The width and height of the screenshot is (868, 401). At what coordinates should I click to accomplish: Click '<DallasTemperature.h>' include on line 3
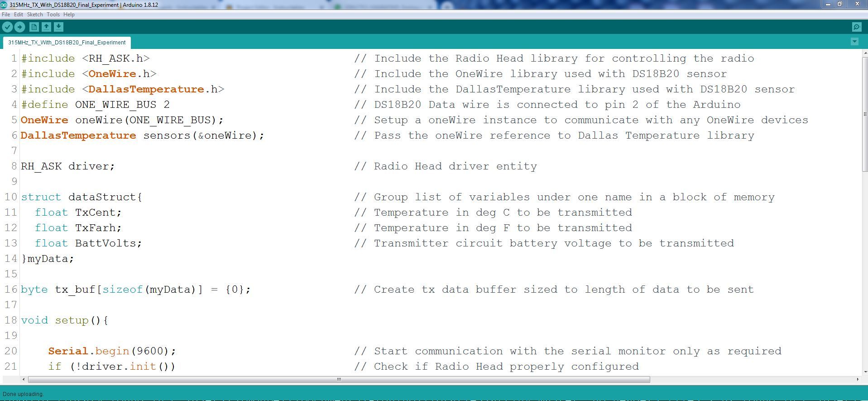click(x=153, y=89)
